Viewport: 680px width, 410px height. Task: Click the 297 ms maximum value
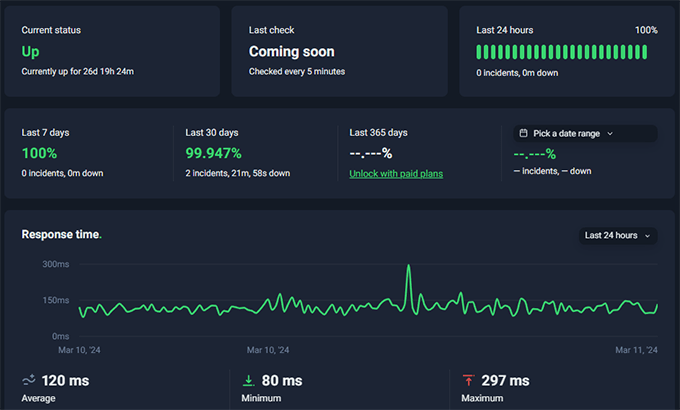(x=505, y=380)
